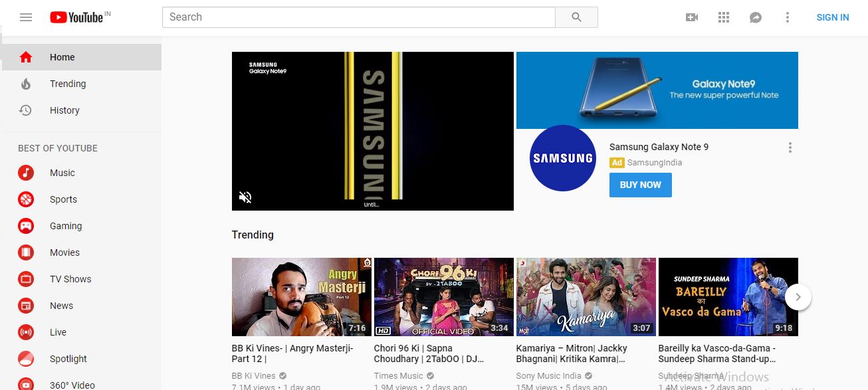
Task: Unmute the Samsung ad video
Action: pyautogui.click(x=245, y=197)
